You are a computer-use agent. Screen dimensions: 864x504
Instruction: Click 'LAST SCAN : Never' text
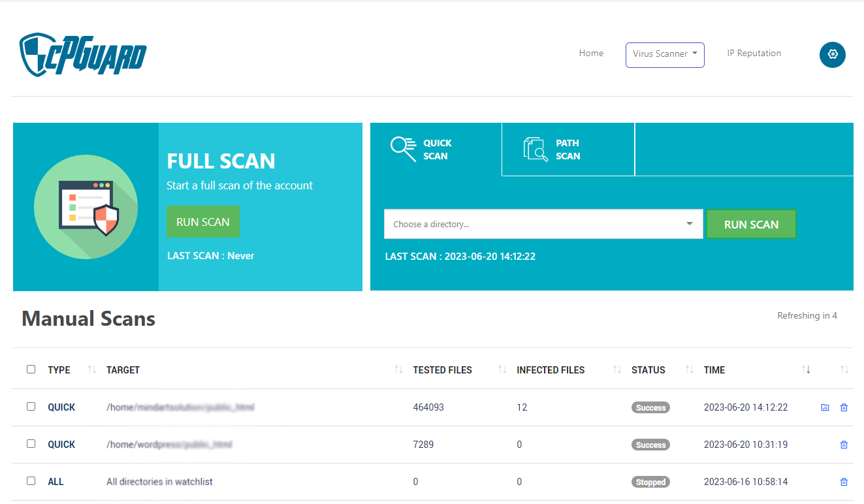tap(211, 256)
